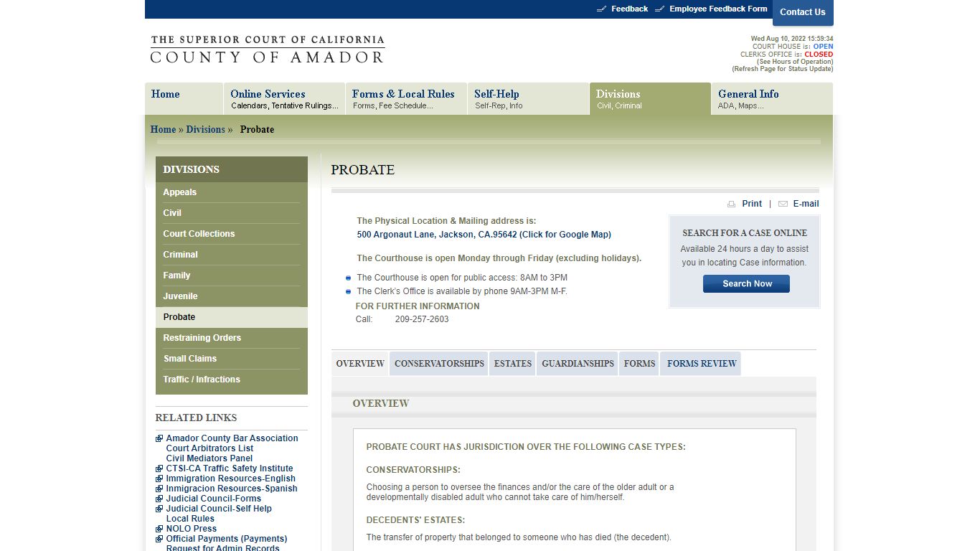Click the DECEDENTS' ESTATES: heading text

(415, 520)
